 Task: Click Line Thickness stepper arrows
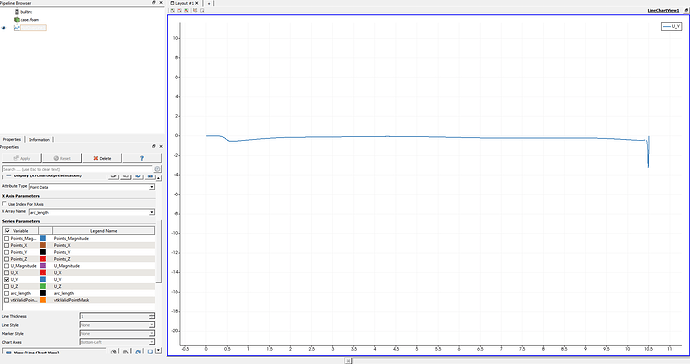(152, 316)
